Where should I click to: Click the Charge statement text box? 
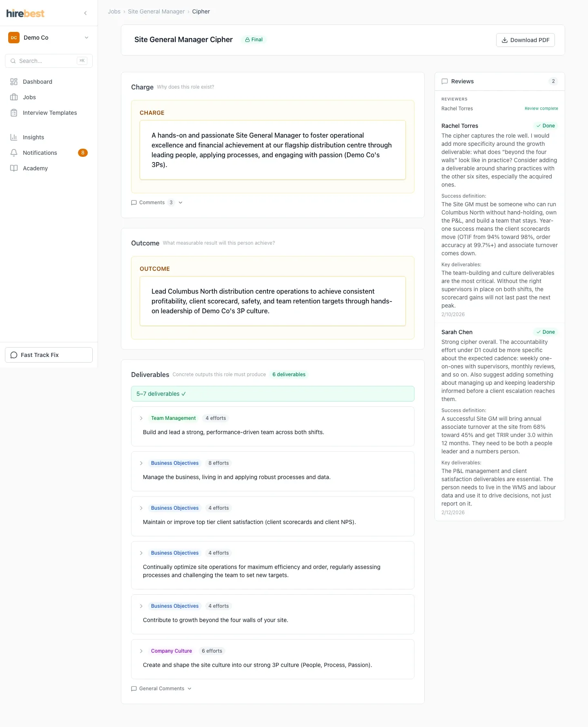point(273,150)
